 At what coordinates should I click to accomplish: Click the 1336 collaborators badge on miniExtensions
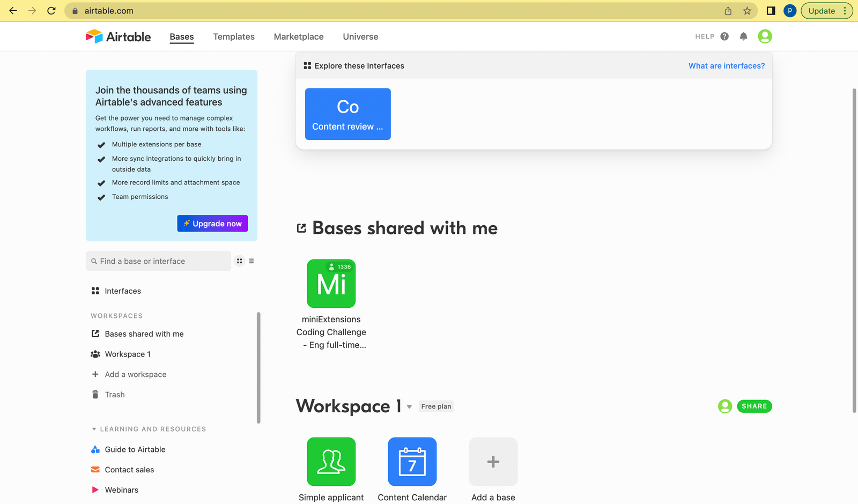(x=340, y=266)
